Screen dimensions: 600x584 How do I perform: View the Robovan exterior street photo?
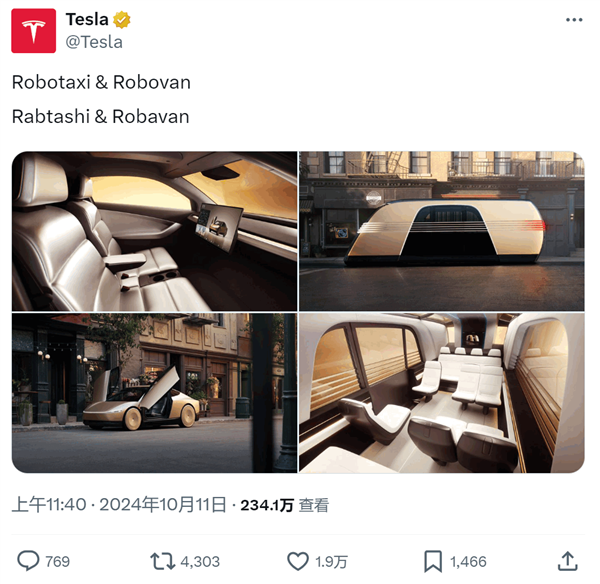[442, 231]
